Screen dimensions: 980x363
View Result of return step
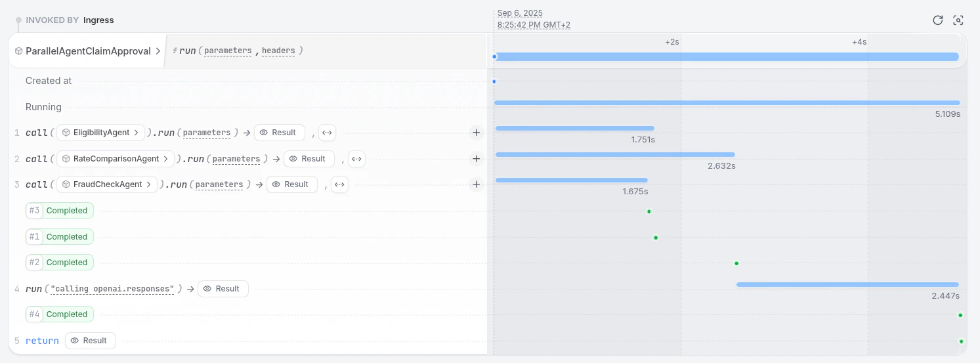pyautogui.click(x=90, y=341)
